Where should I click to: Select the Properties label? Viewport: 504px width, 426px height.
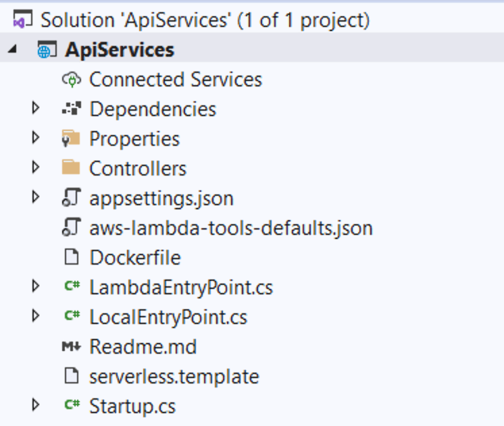coord(134,140)
